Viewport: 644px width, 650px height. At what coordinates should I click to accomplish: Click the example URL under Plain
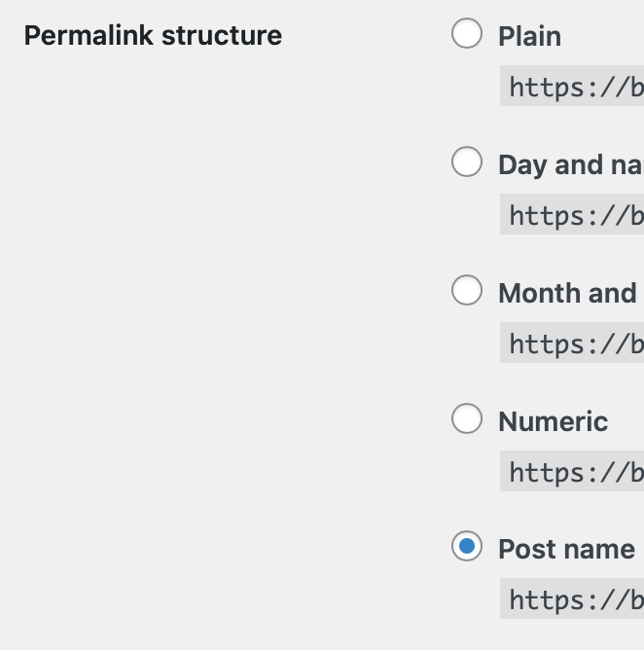pos(572,86)
